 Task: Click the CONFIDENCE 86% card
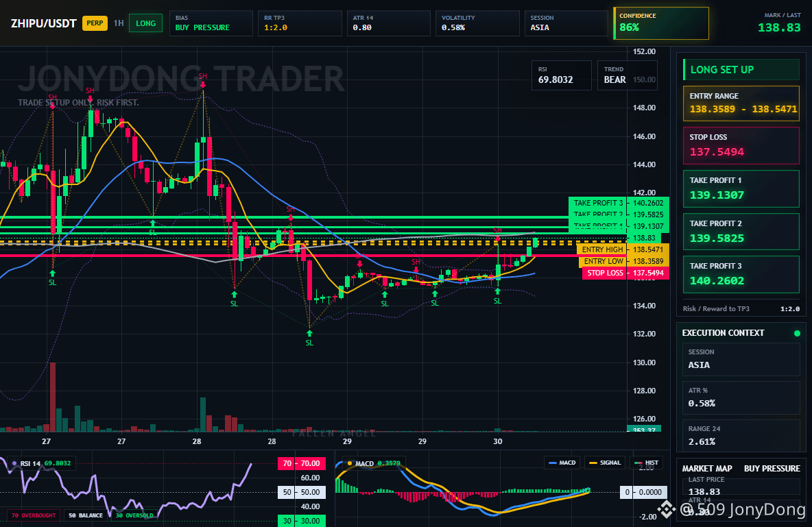point(661,23)
